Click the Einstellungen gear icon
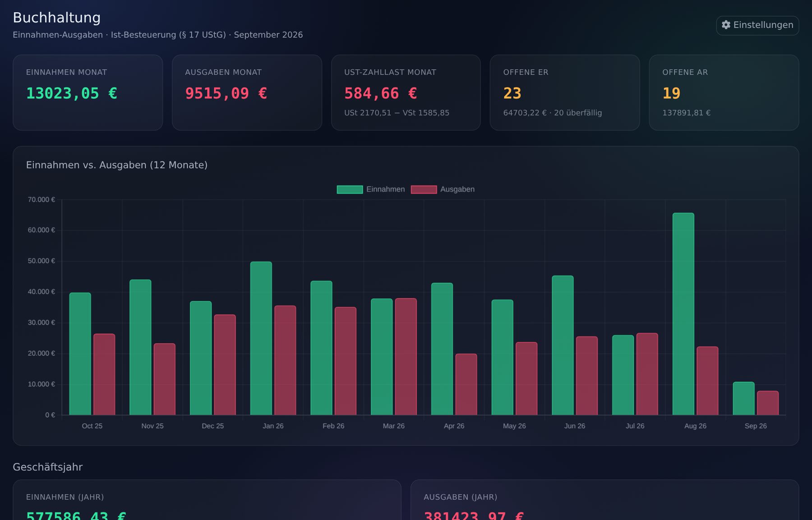812x520 pixels. [726, 25]
